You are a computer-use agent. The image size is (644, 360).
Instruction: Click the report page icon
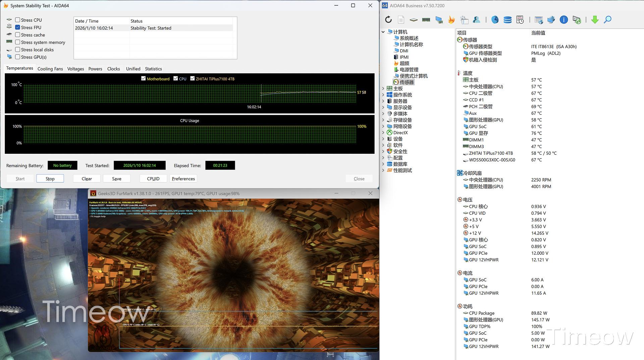point(401,20)
